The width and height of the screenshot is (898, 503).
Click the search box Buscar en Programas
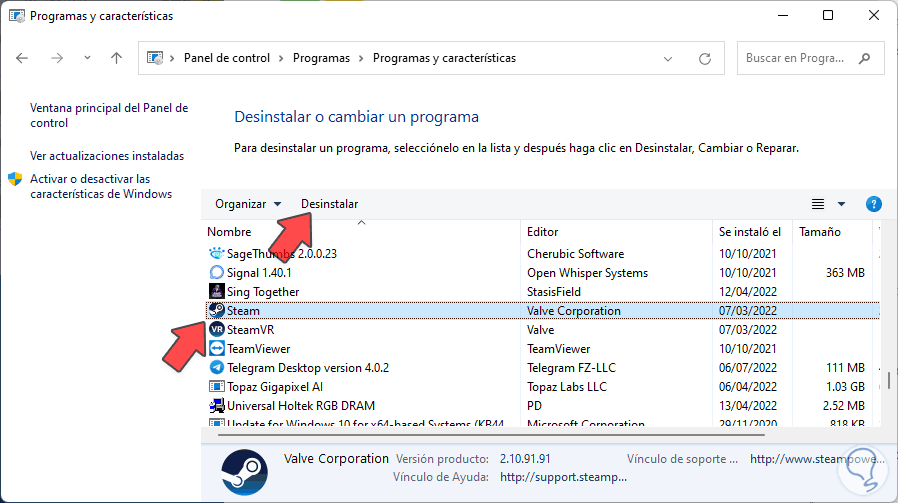810,58
